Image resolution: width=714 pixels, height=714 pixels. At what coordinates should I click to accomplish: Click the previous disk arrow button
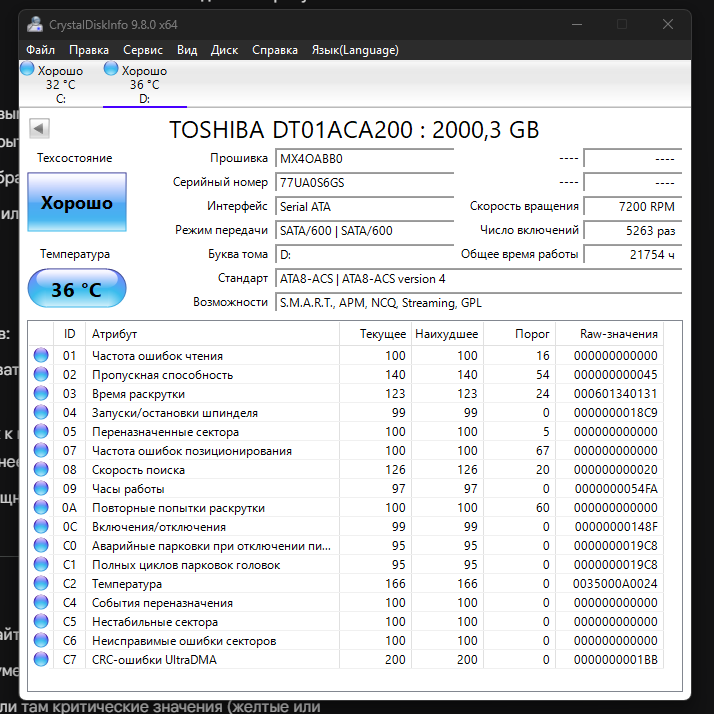click(39, 128)
